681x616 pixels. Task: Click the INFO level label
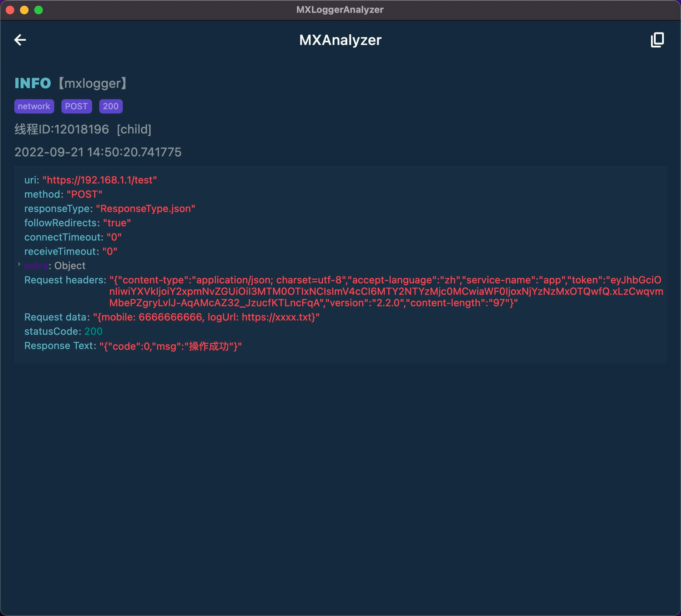click(33, 83)
